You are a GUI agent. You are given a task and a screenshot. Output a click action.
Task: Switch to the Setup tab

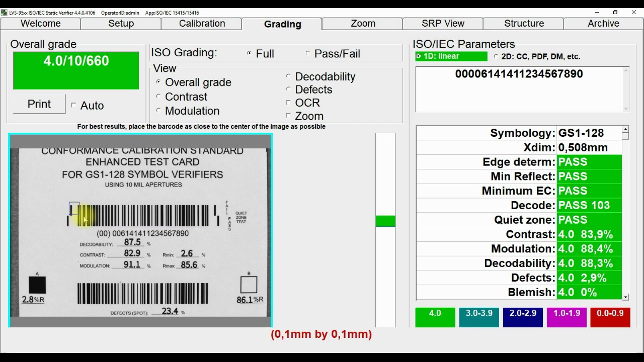click(121, 24)
